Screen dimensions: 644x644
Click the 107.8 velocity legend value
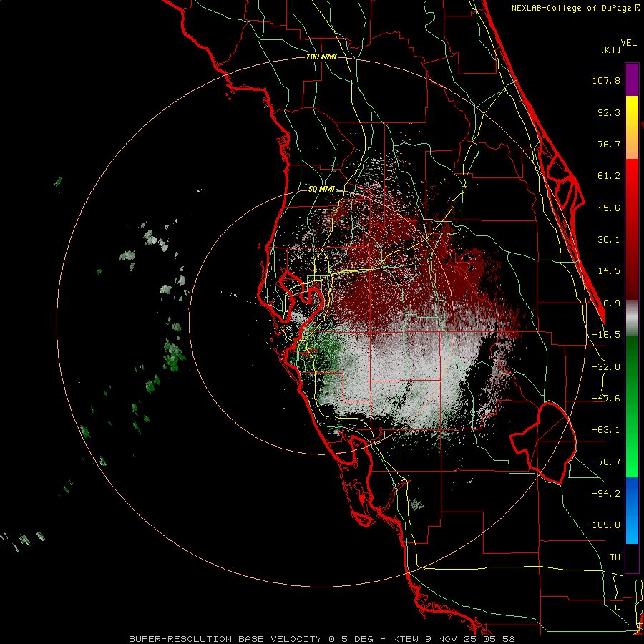coord(606,80)
